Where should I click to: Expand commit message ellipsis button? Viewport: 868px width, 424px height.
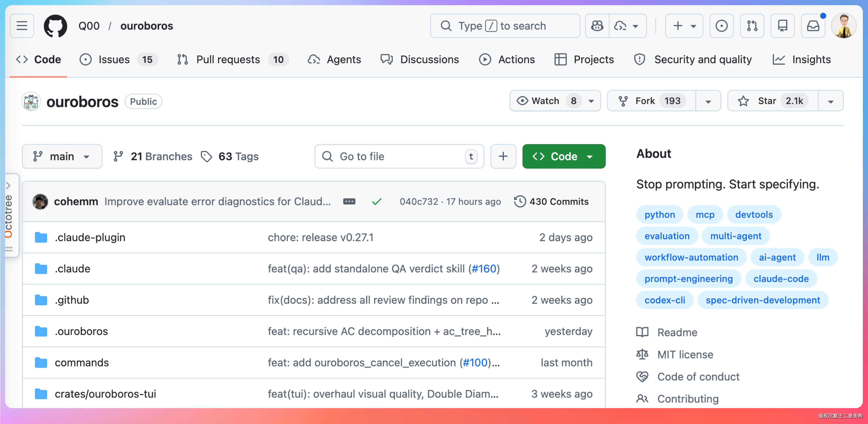pyautogui.click(x=349, y=202)
